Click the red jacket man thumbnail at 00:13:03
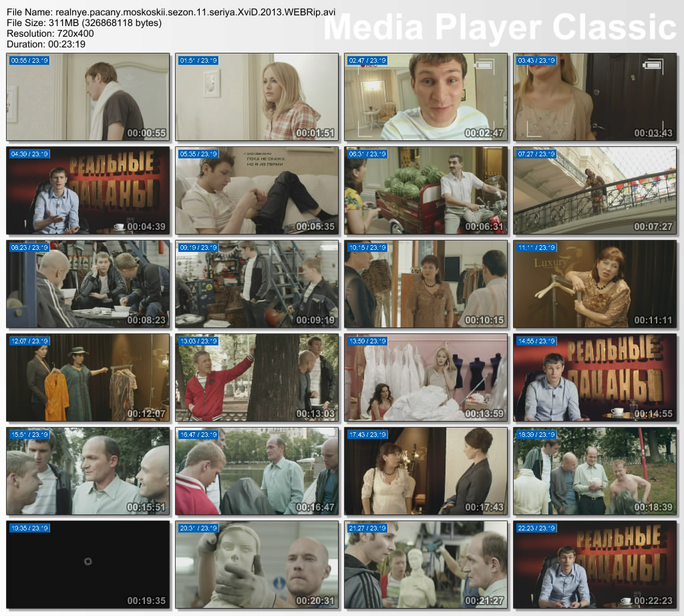The width and height of the screenshot is (684, 616). [x=257, y=378]
